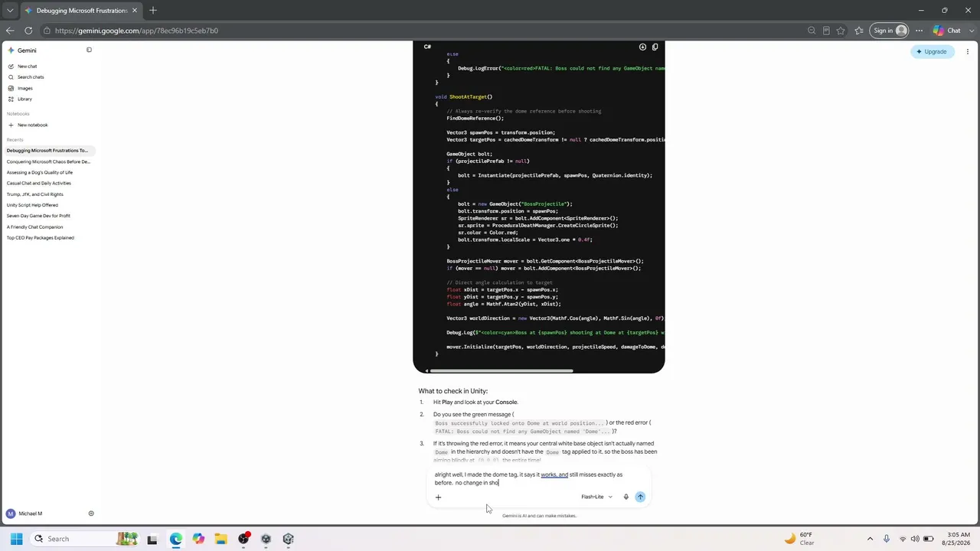Open OBS Studio from the taskbar
This screenshot has width=980, height=551.
(x=243, y=539)
